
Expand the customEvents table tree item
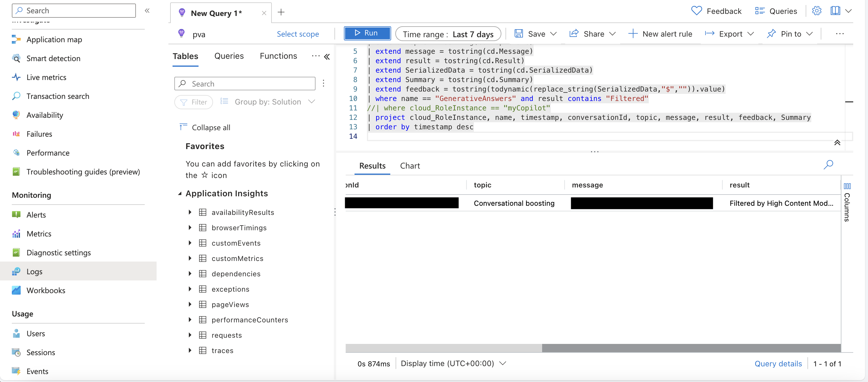pyautogui.click(x=190, y=242)
